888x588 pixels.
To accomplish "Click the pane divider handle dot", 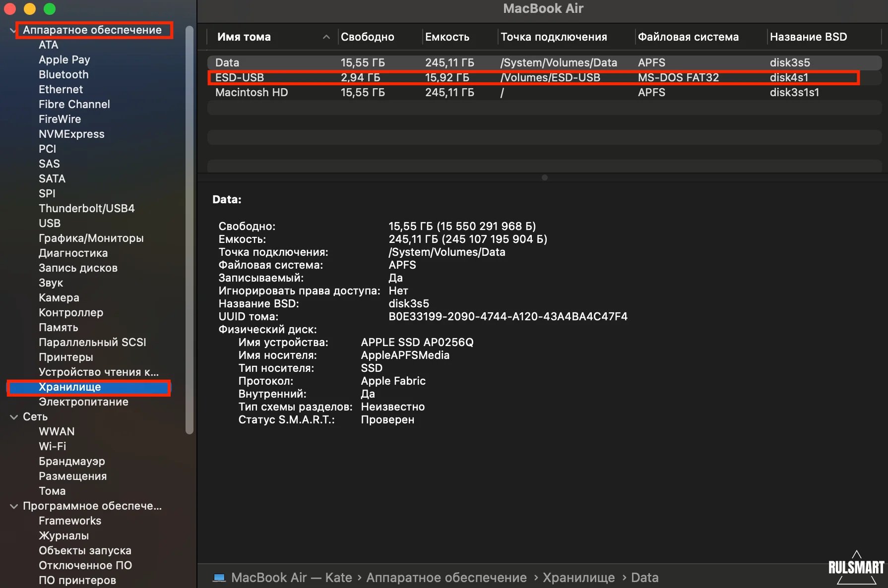I will click(544, 177).
